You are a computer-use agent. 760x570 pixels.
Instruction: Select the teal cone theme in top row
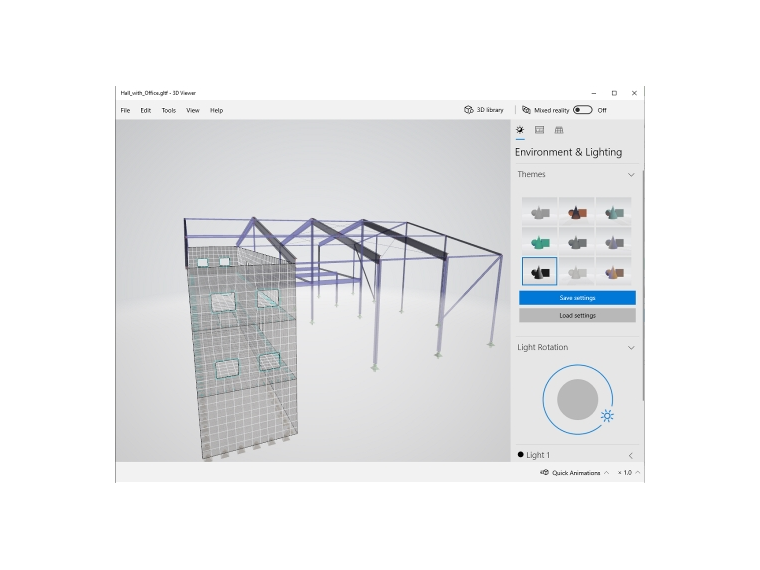[614, 212]
